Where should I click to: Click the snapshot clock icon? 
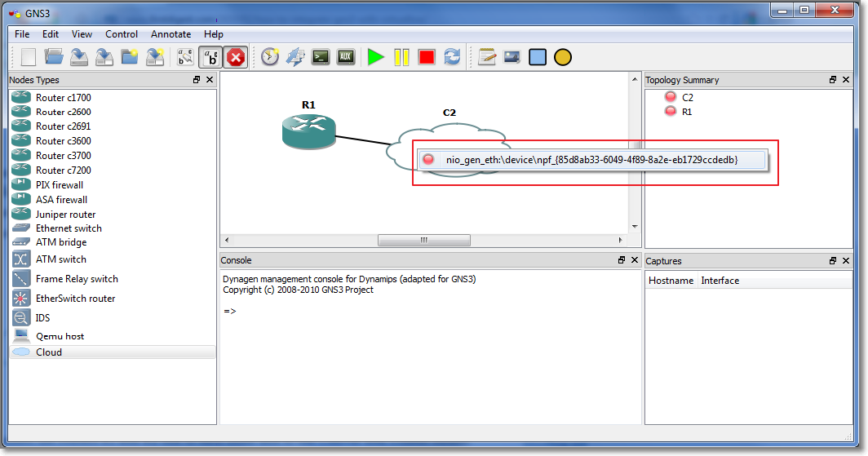coord(269,57)
